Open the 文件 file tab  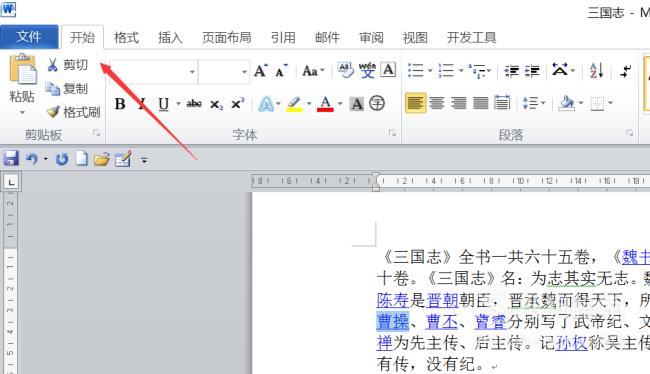click(29, 37)
